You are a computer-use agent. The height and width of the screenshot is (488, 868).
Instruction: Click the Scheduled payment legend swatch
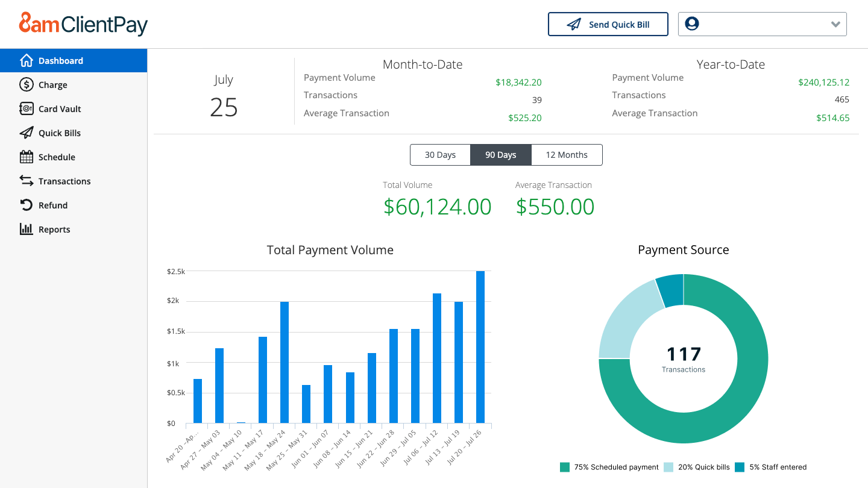(x=565, y=467)
